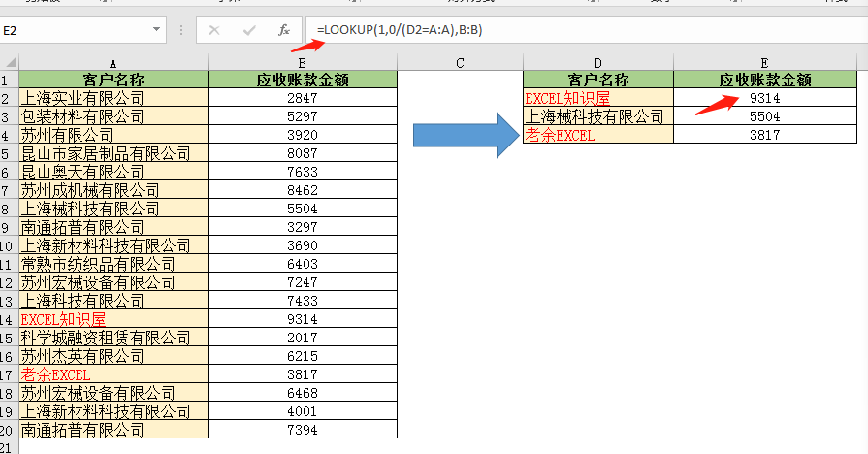Click cell 常熟市纺织品有限公司
This screenshot has width=868, height=454.
113,264
